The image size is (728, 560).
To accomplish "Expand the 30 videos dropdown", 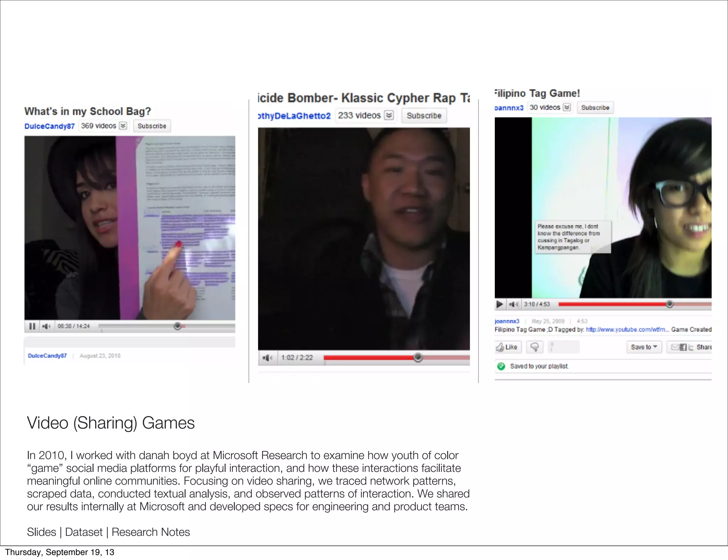I will (x=567, y=107).
